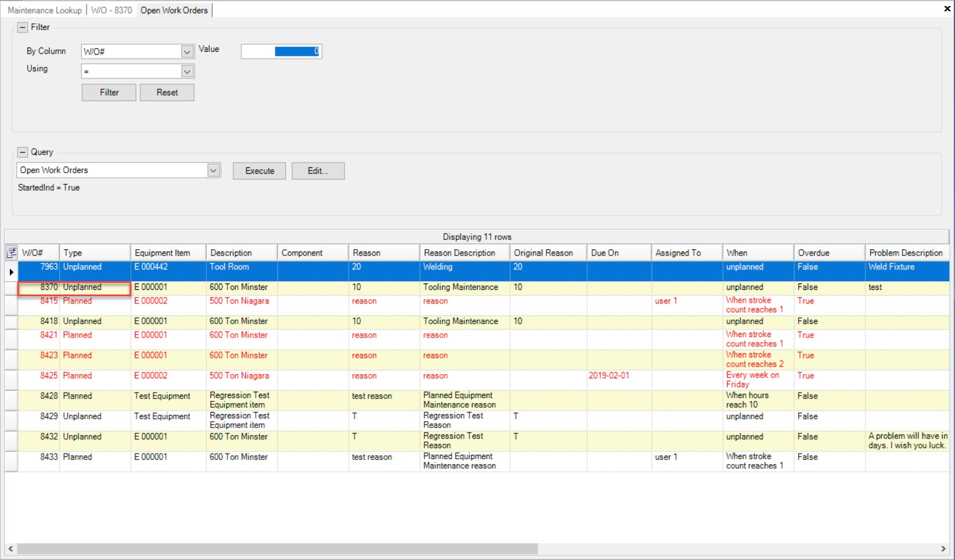
Task: Click the scroll left arrow
Action: click(x=10, y=549)
